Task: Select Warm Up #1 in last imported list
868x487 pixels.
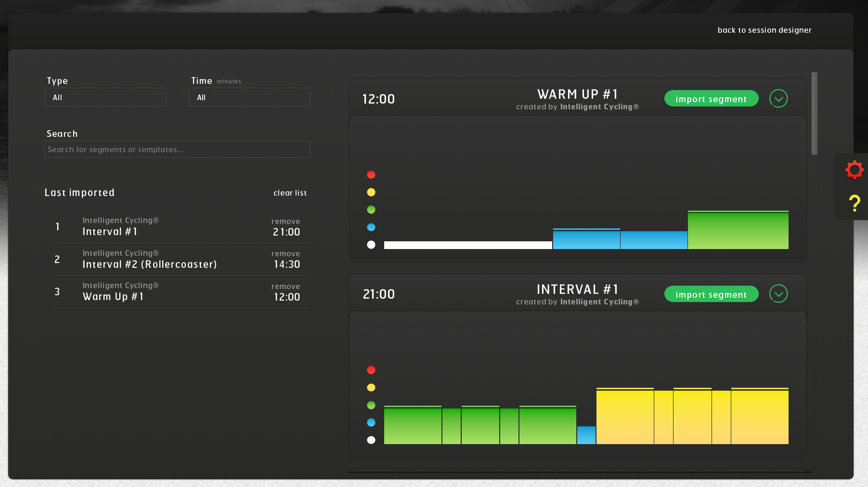Action: [x=182, y=291]
